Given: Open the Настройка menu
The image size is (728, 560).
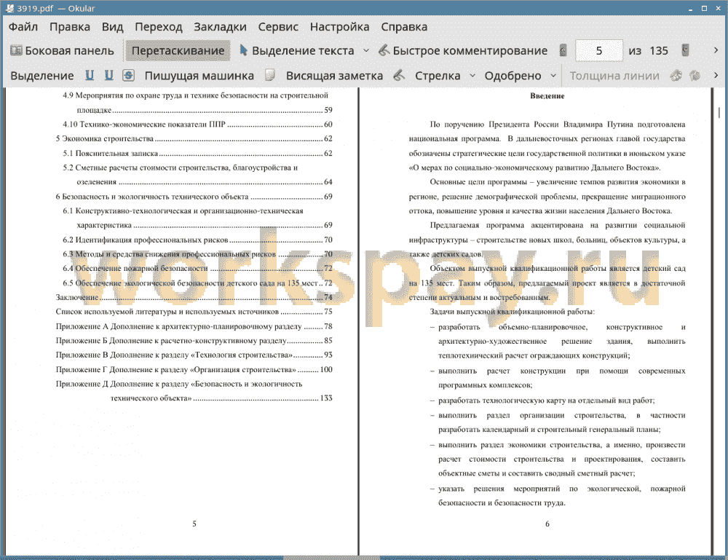Looking at the screenshot, I should pos(339,27).
